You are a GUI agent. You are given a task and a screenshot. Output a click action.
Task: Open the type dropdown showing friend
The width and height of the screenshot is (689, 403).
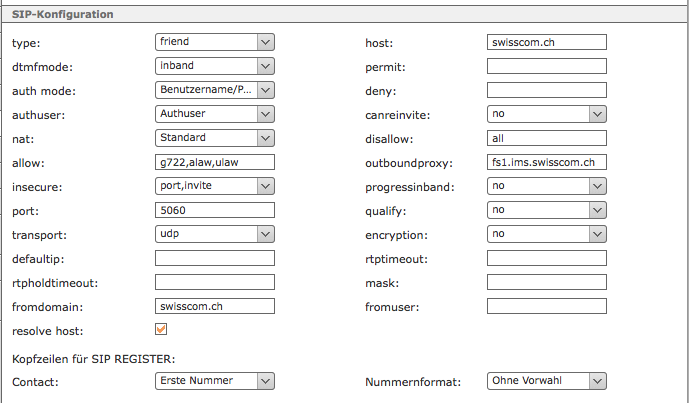[215, 42]
